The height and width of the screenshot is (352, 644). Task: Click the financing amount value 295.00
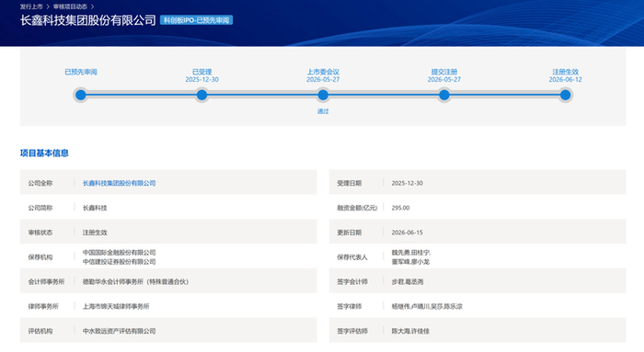click(x=400, y=208)
